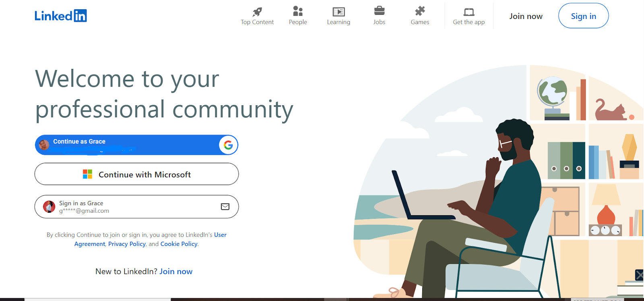
Task: Click the Google G logo icon
Action: click(228, 145)
